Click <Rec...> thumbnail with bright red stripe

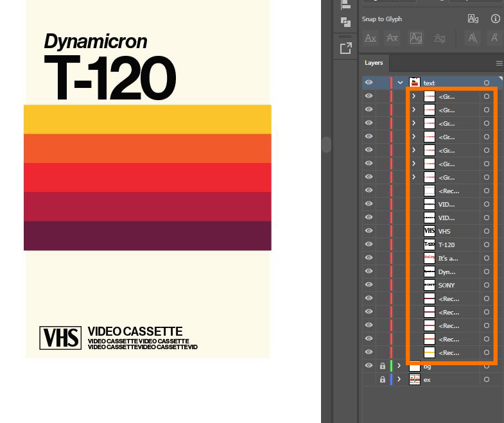coord(430,325)
